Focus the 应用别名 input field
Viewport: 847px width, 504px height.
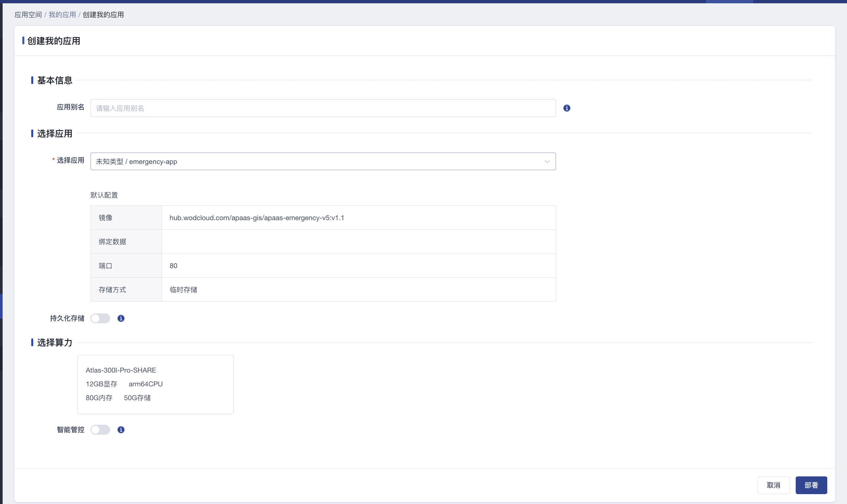pyautogui.click(x=323, y=108)
